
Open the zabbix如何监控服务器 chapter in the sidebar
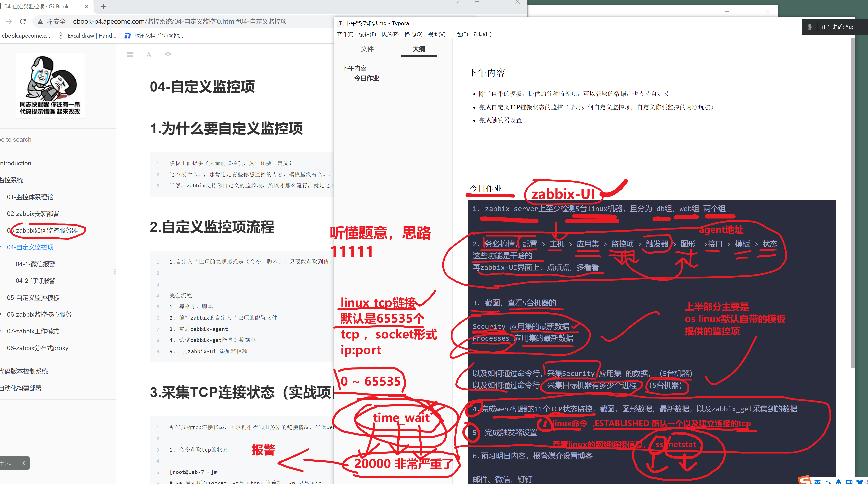click(x=42, y=231)
